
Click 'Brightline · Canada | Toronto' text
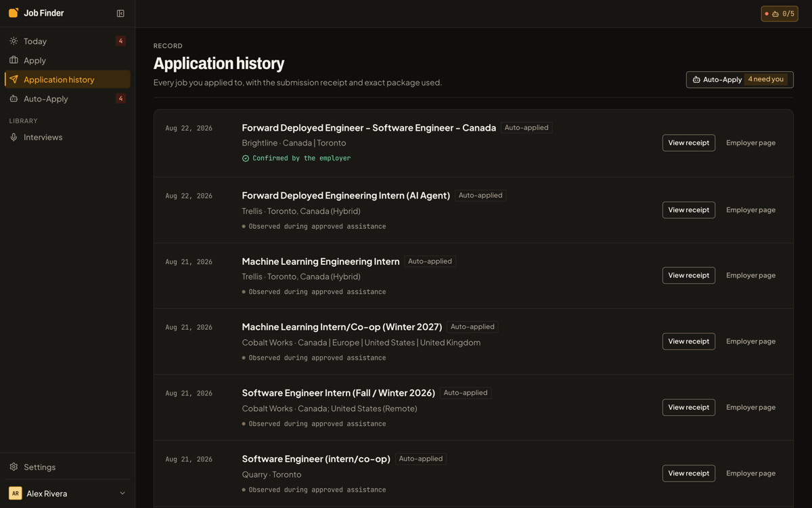click(x=294, y=143)
